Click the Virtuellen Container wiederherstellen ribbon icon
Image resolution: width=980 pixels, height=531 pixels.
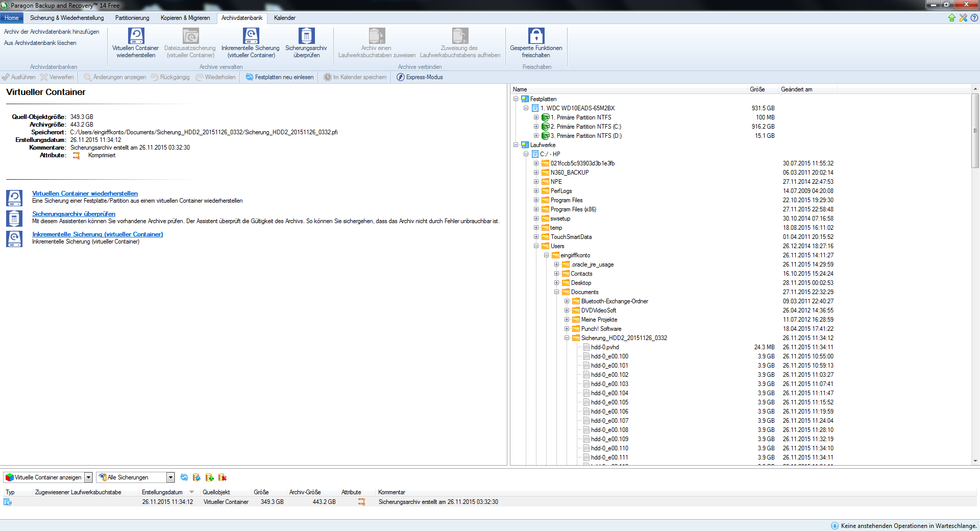[x=136, y=36]
